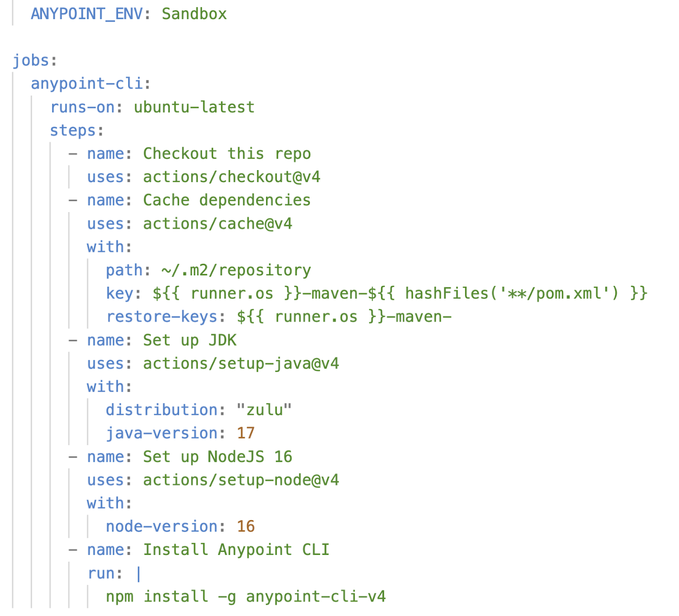This screenshot has width=679, height=616.
Task: Click the Set up JDK step name
Action: (x=190, y=341)
